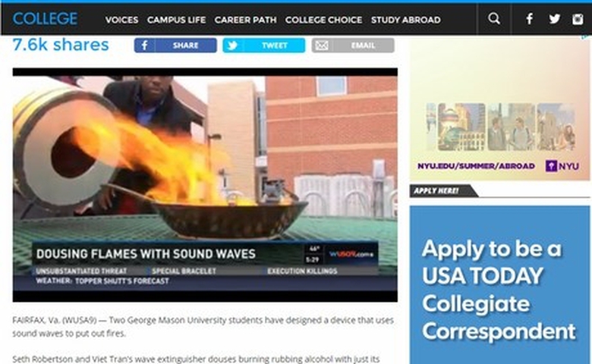Viewport: 592px width, 364px height.
Task: Open the STUDY ABROAD section
Action: (405, 20)
